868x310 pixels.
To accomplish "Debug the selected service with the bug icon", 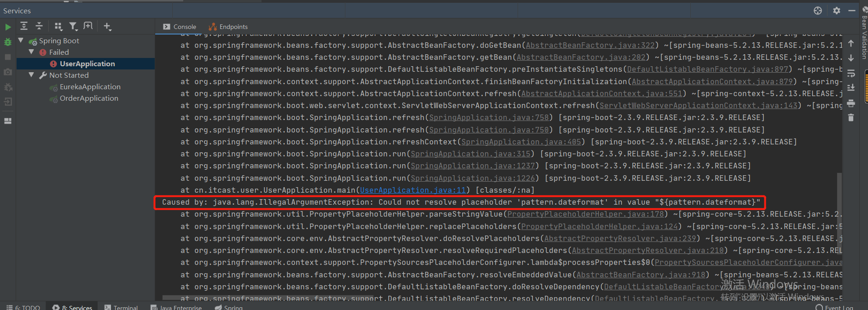I will [8, 42].
